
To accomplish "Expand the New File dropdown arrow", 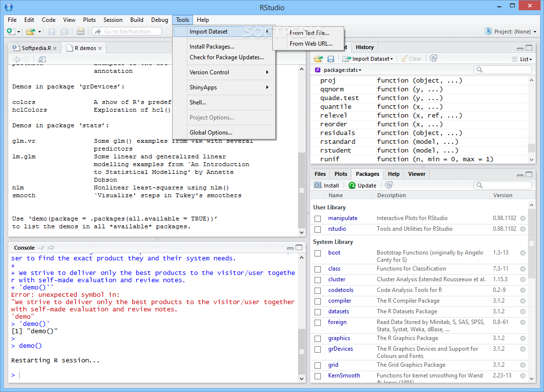I will coord(19,32).
